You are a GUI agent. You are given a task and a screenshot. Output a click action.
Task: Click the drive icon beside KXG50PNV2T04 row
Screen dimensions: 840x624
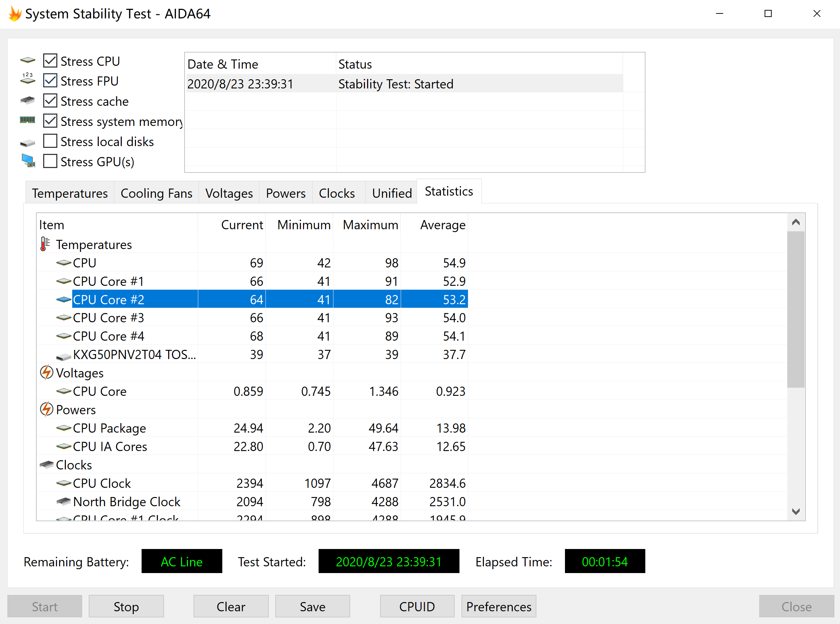tap(63, 357)
